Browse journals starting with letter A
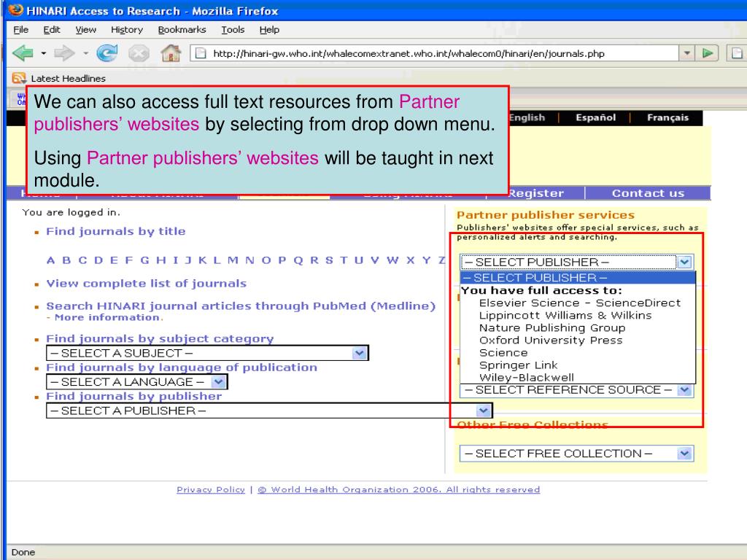The height and width of the screenshot is (560, 747). (50, 260)
